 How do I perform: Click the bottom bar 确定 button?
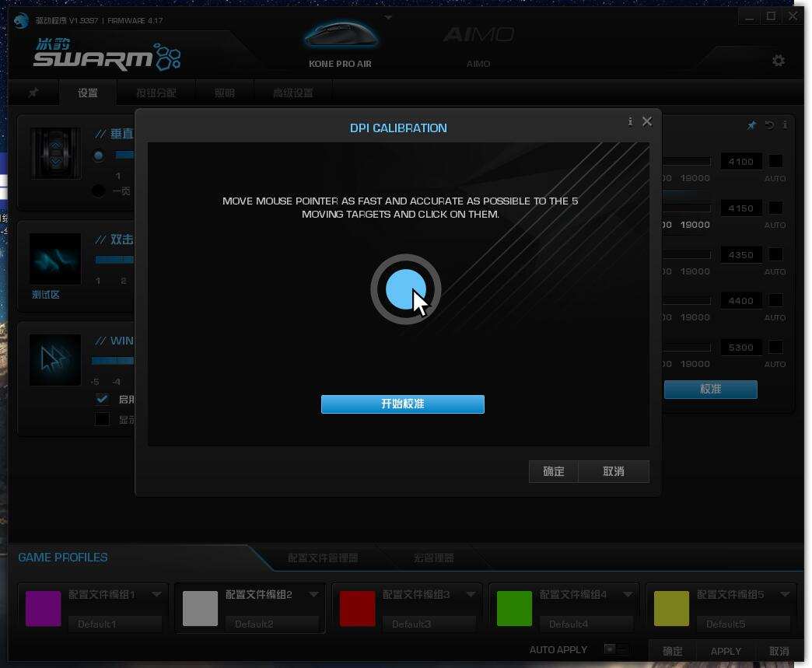click(x=672, y=651)
